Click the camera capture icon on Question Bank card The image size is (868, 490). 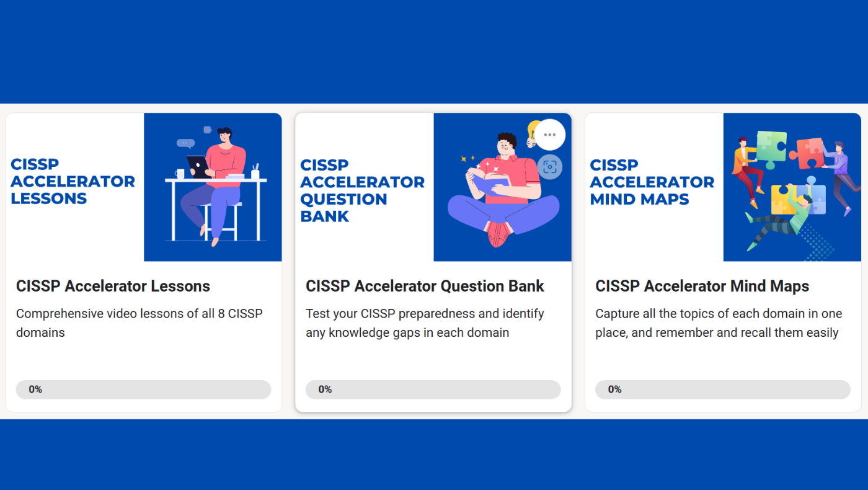coord(549,167)
